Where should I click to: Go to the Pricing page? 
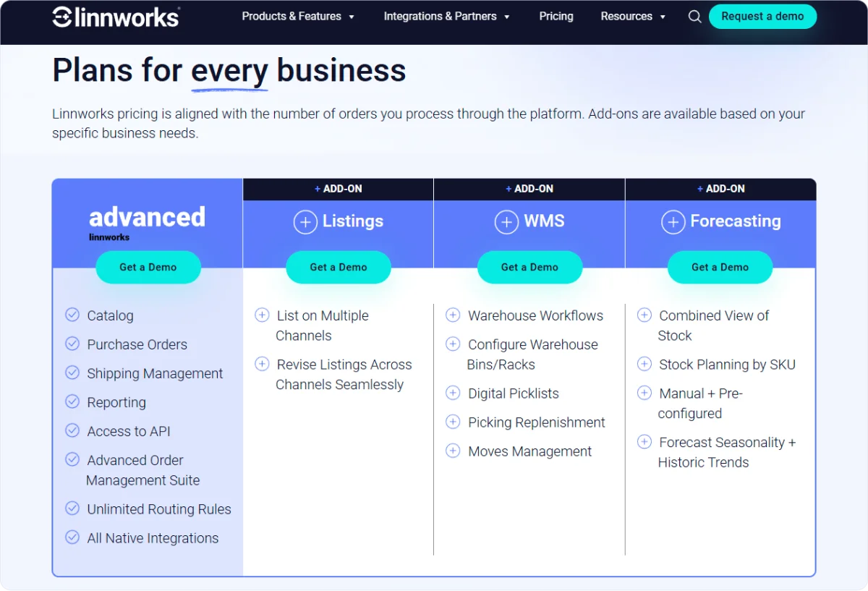[556, 16]
